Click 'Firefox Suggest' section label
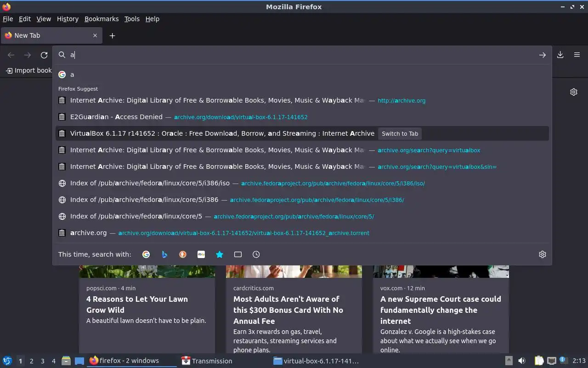 [x=78, y=89]
